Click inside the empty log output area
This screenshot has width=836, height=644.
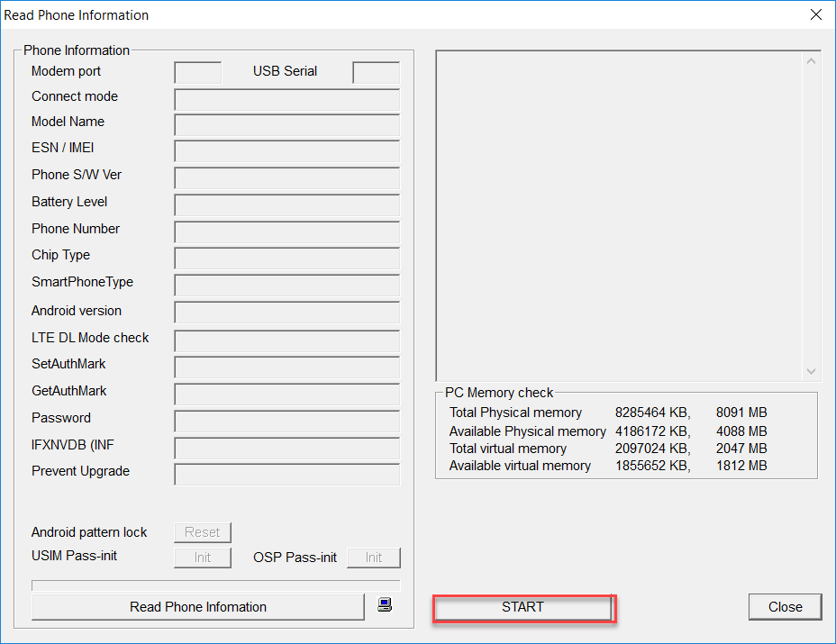(619, 216)
